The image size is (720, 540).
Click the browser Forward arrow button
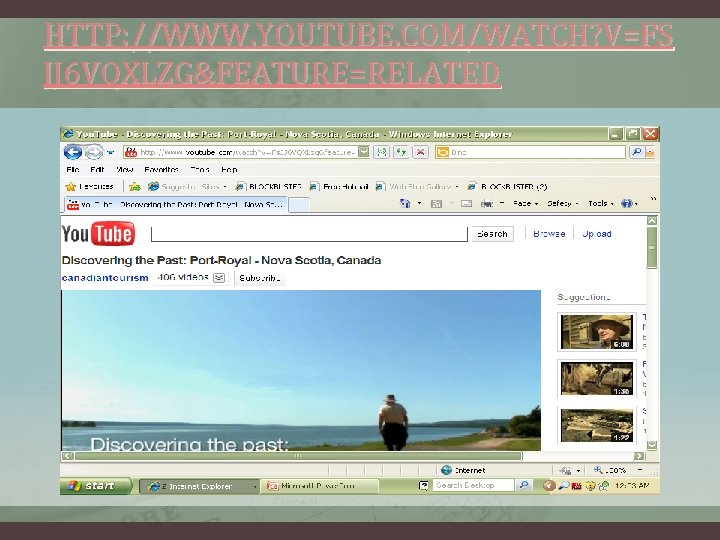pyautogui.click(x=94, y=152)
